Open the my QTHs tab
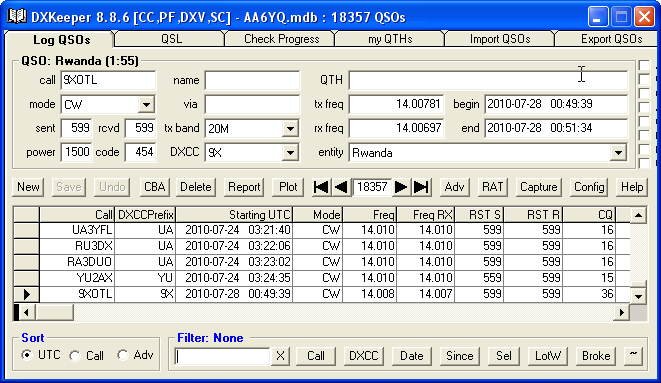The height and width of the screenshot is (383, 661). point(390,39)
